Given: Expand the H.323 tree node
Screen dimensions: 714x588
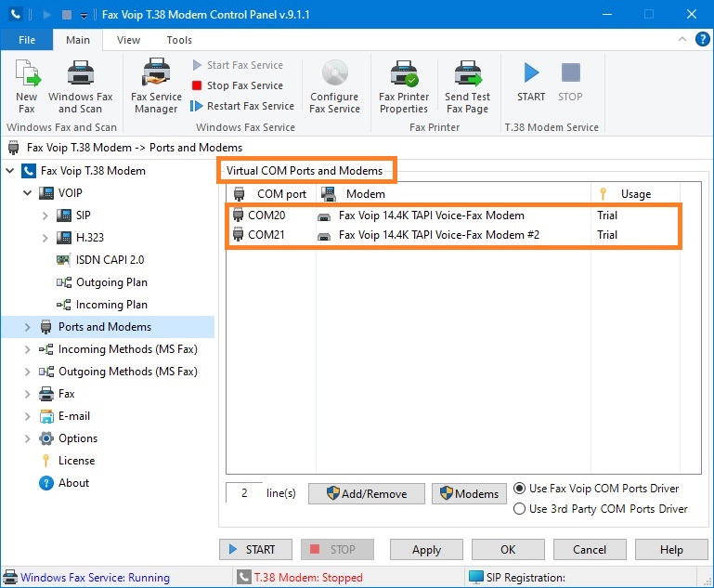Looking at the screenshot, I should (x=45, y=238).
